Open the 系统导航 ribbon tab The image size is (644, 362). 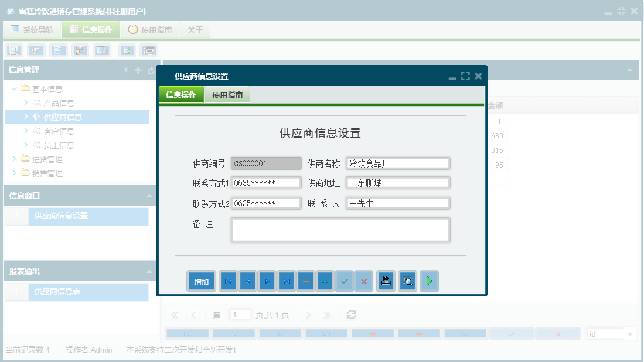(x=32, y=29)
